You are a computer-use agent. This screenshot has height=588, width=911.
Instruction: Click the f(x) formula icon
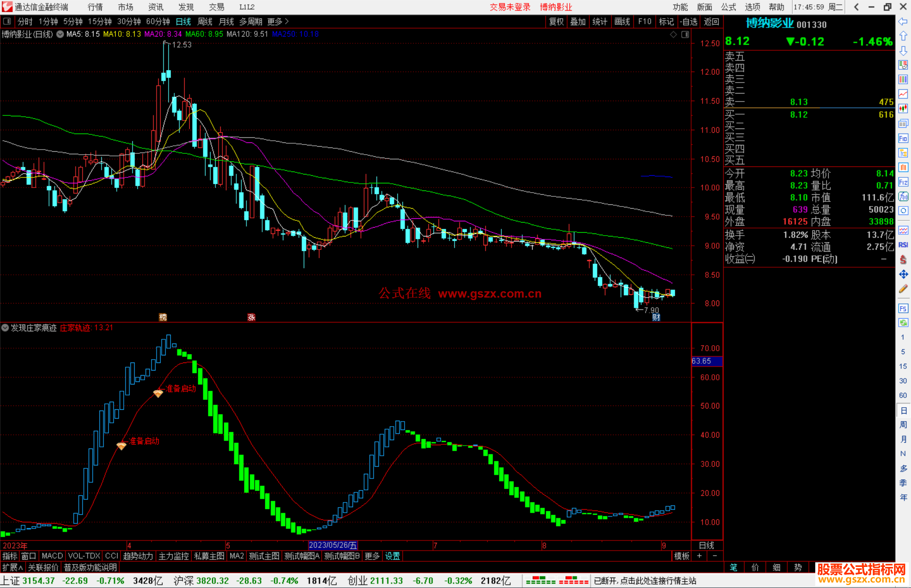coord(903,196)
